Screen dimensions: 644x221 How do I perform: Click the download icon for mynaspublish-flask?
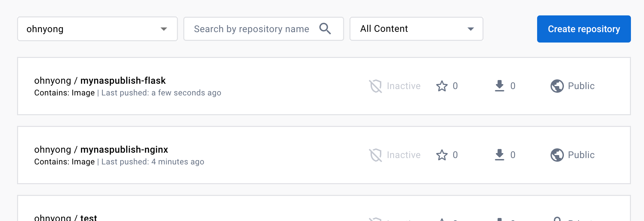[500, 86]
